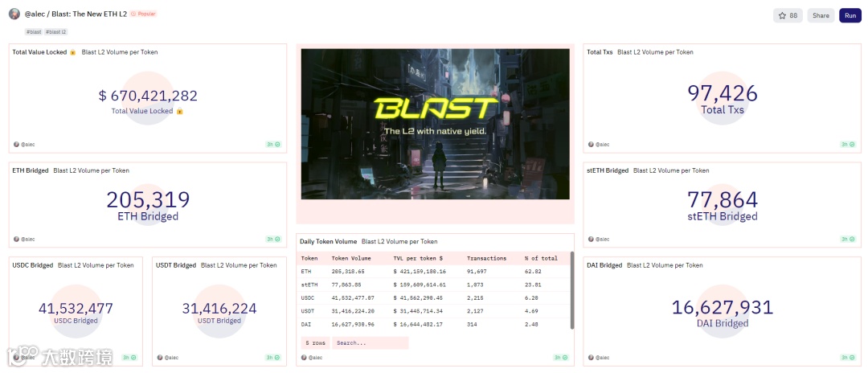The width and height of the screenshot is (868, 373).
Task: Sort by TVL per token $ column header
Action: (417, 258)
